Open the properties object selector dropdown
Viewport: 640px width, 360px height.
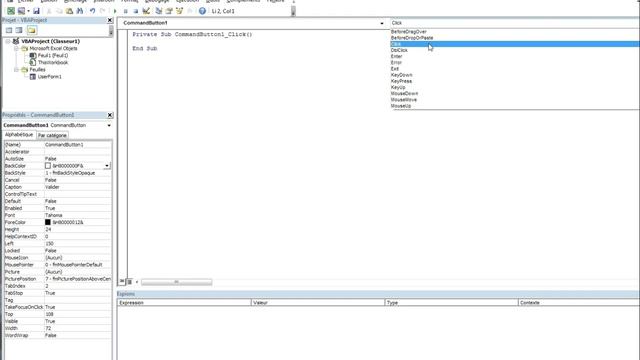tap(109, 125)
